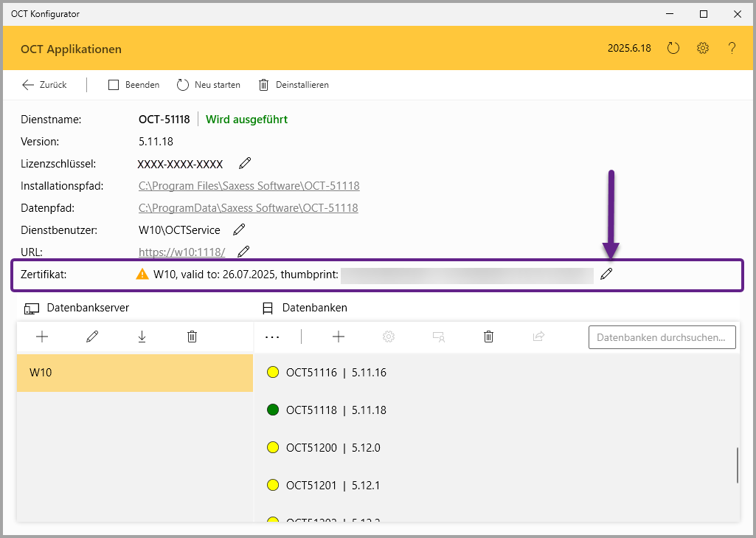Open help using the question mark icon
Screen dimensions: 756x538
(732, 49)
